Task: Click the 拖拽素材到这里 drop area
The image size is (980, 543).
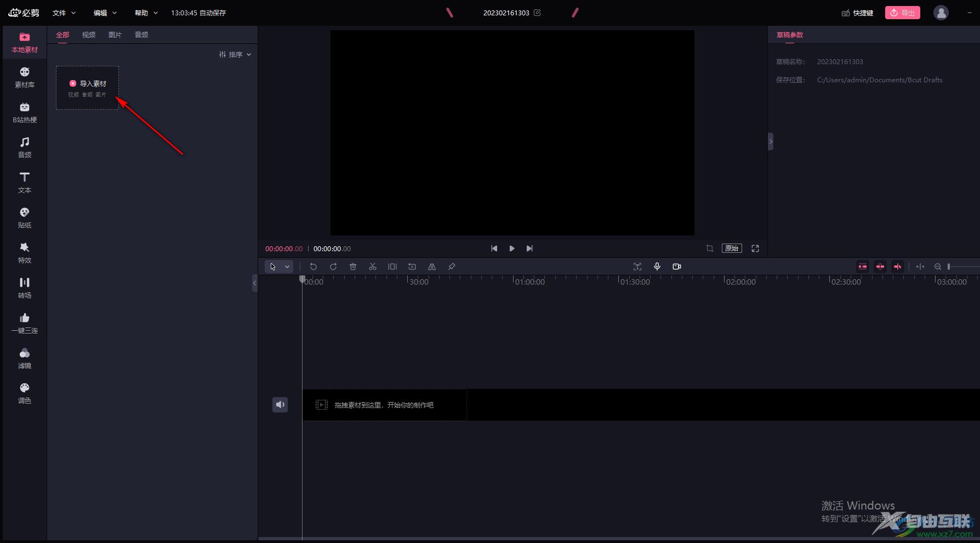Action: [x=384, y=405]
